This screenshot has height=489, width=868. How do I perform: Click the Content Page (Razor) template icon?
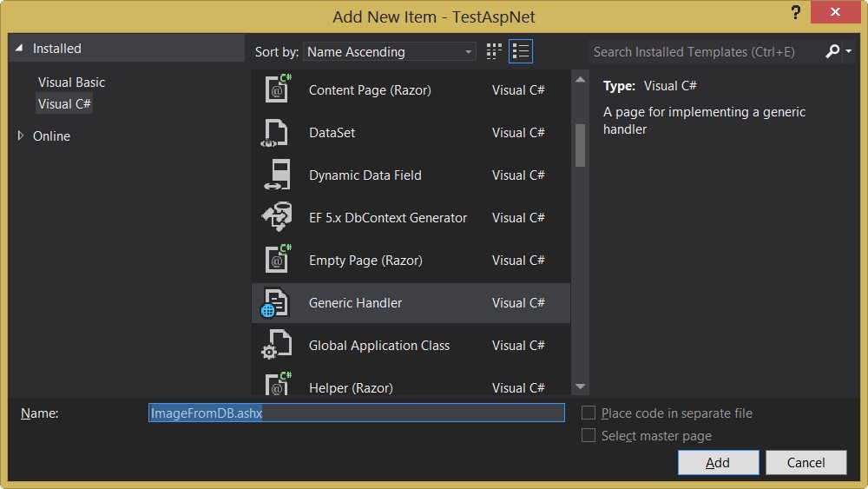click(x=278, y=89)
